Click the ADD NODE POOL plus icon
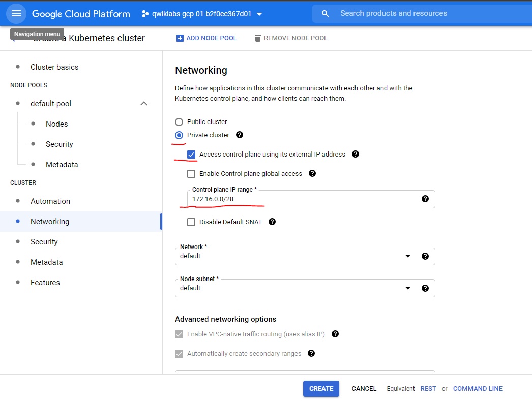Image resolution: width=532 pixels, height=401 pixels. (180, 38)
